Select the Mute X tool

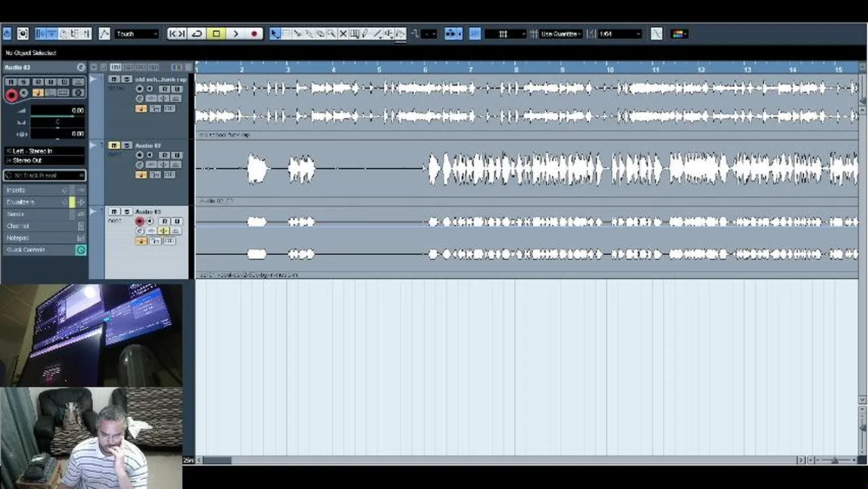[x=343, y=33]
